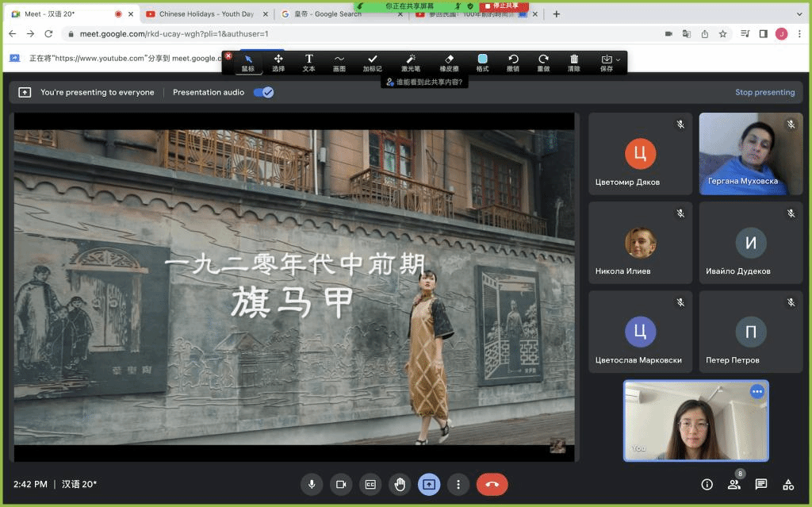812x507 pixels.
Task: Turn on closed captions
Action: pos(370,484)
